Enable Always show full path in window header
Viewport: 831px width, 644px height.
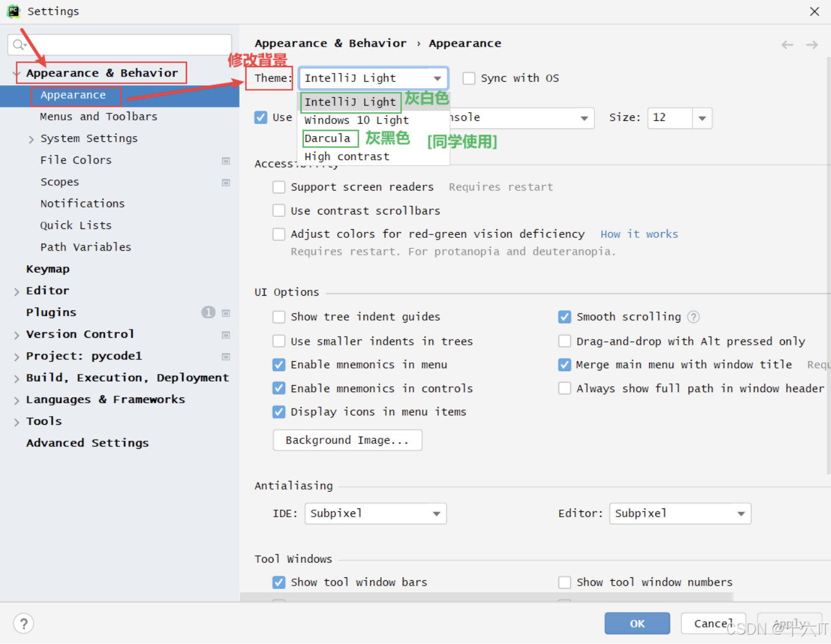point(565,388)
